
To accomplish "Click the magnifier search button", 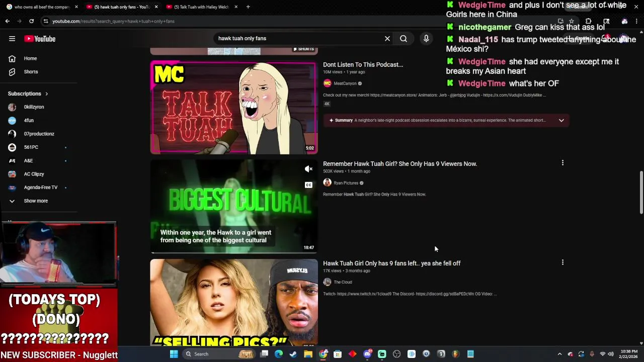I will click(404, 38).
